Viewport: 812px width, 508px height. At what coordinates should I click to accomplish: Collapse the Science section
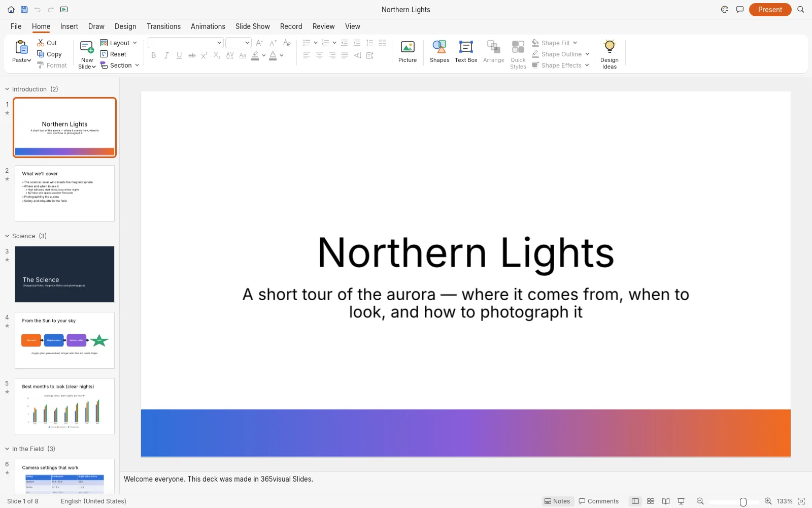coord(7,236)
